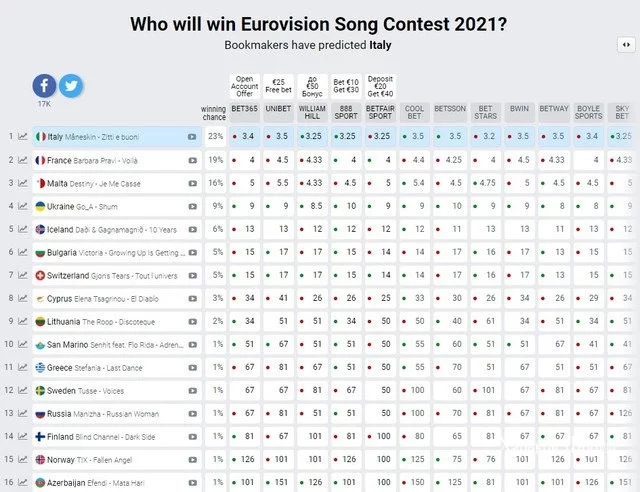Click the "€25 Free bet" offer
Viewport: 640px width, 492px height.
pos(279,87)
